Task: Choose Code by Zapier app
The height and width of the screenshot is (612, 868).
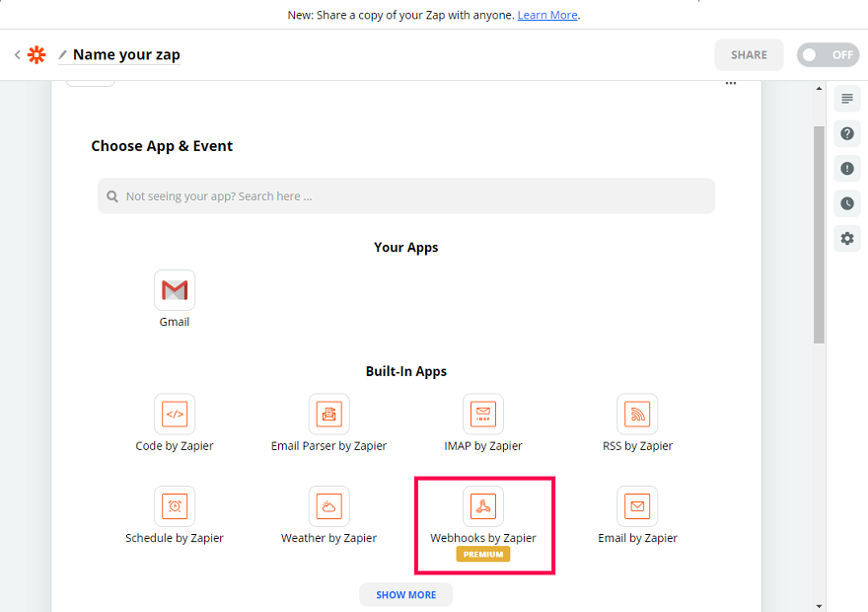Action: (175, 414)
